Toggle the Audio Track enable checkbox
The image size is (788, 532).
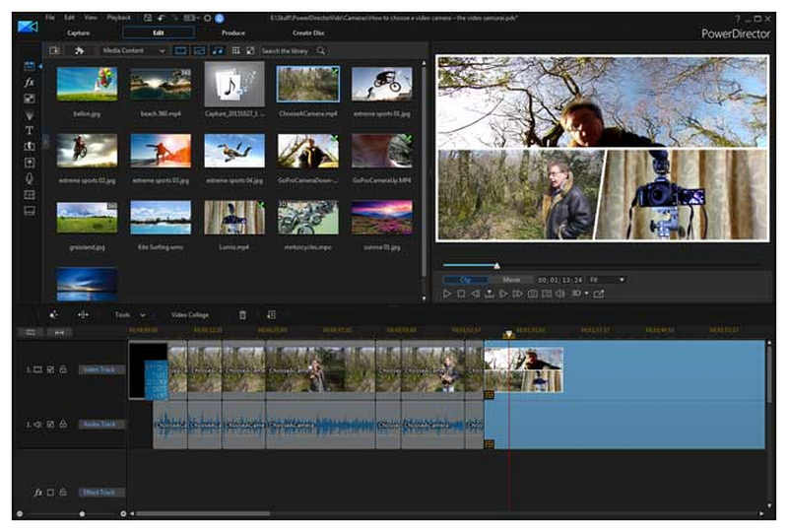click(50, 425)
